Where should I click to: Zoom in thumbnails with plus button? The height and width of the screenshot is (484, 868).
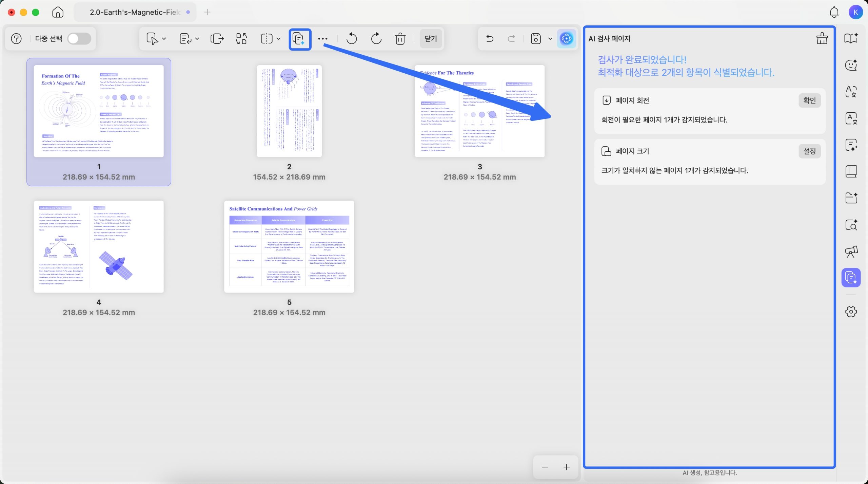[x=567, y=467]
